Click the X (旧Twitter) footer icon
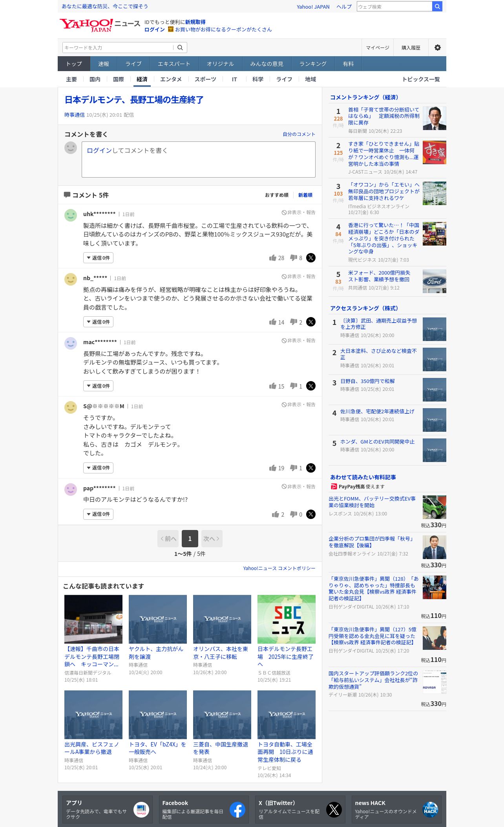The image size is (504, 827). pos(334,810)
